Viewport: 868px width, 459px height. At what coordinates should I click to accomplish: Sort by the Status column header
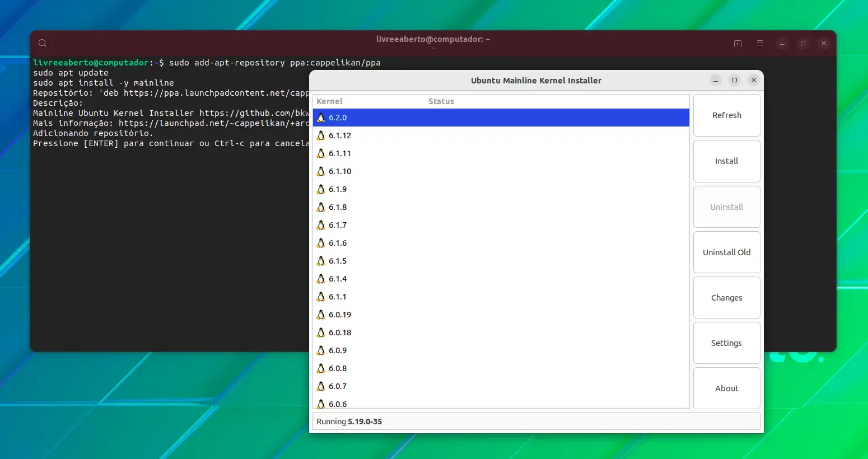(441, 101)
